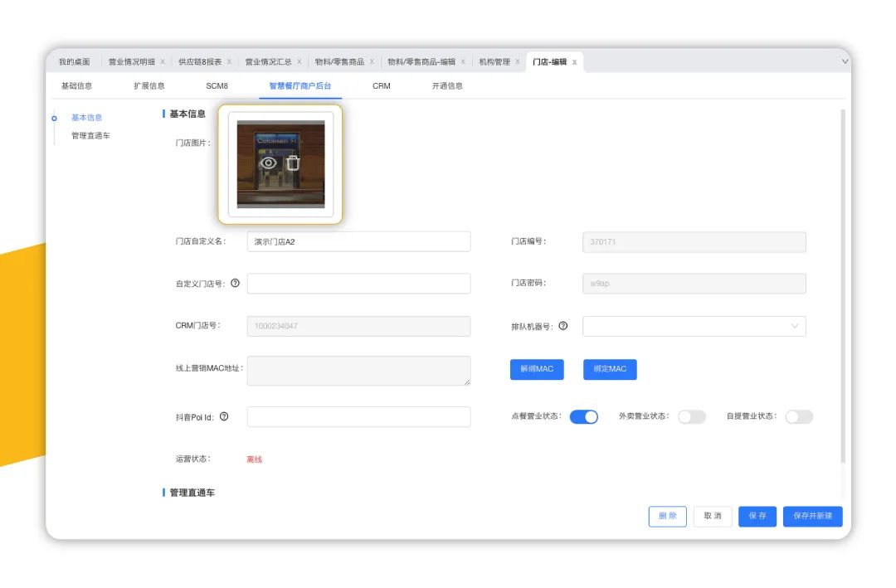Open 扩展信息 sub-tab
The height and width of the screenshot is (588, 896).
pos(149,85)
